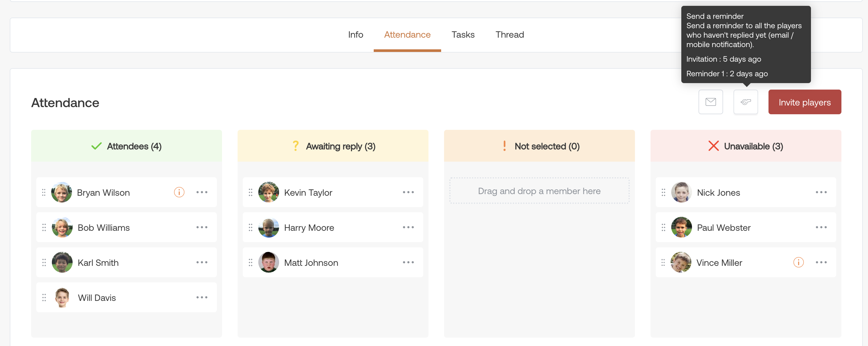This screenshot has height=346, width=868.
Task: Click Nick Jones' avatar photo
Action: pyautogui.click(x=681, y=192)
